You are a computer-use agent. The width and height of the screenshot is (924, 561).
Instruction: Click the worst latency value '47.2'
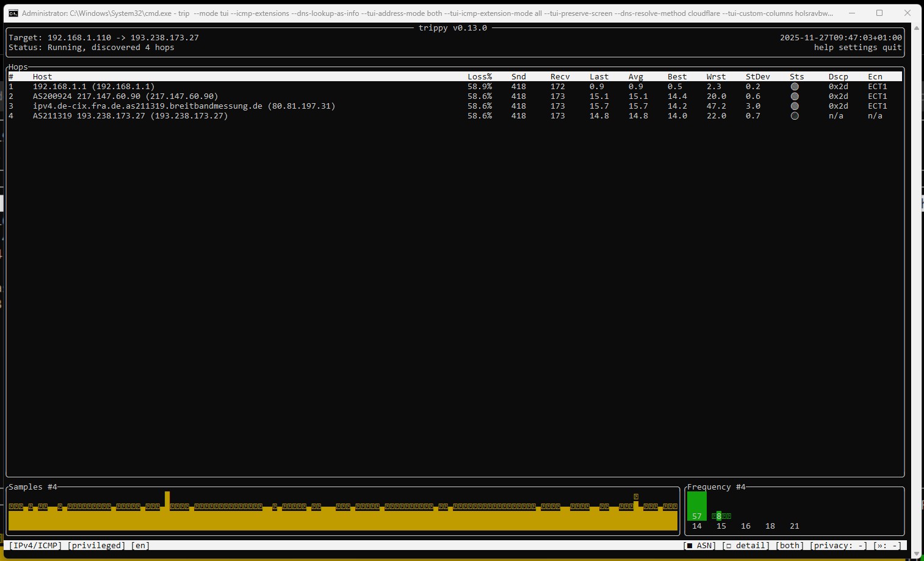[716, 106]
